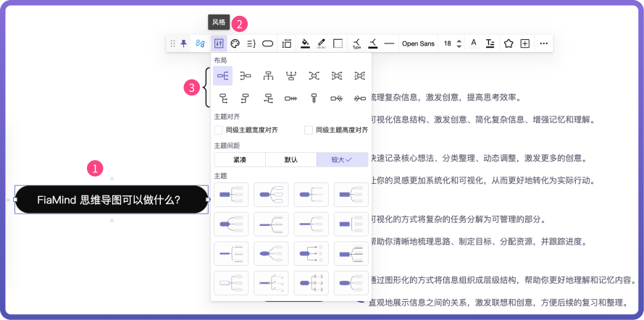644x320 pixels.
Task: Open the three-dots more options menu
Action: (544, 43)
